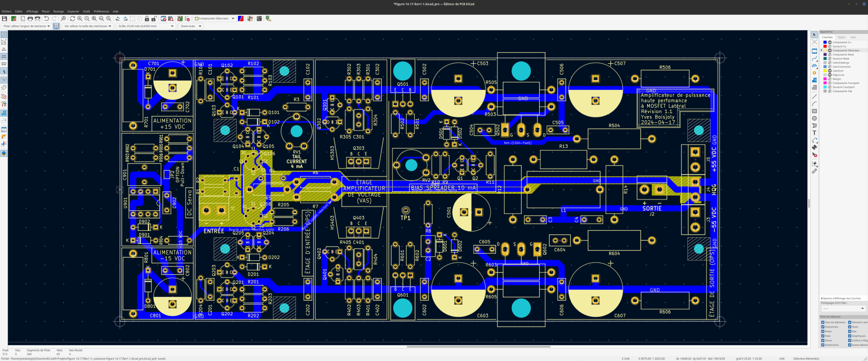
Task: Open the scripting console
Action: (x=259, y=19)
